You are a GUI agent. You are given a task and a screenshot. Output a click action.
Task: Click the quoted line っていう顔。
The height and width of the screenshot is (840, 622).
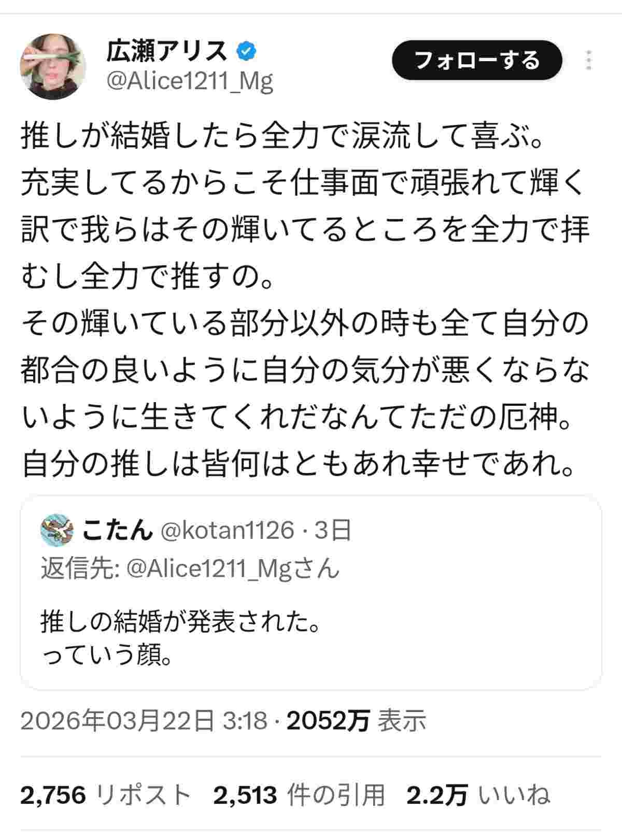(x=107, y=657)
